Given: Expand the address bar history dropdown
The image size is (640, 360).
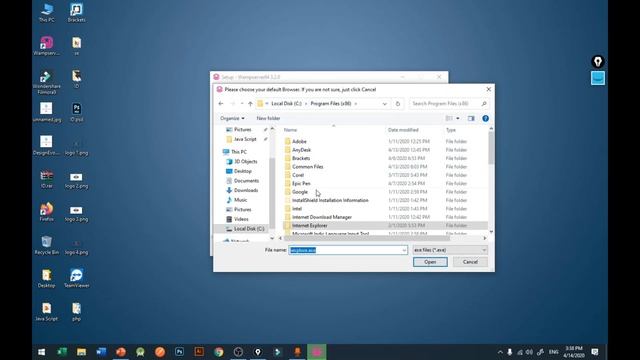Looking at the screenshot, I should coord(384,104).
